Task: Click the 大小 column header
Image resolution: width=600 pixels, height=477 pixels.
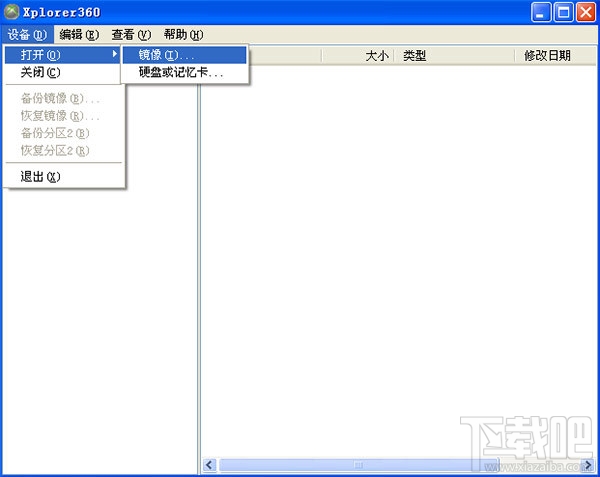Action: pos(358,56)
